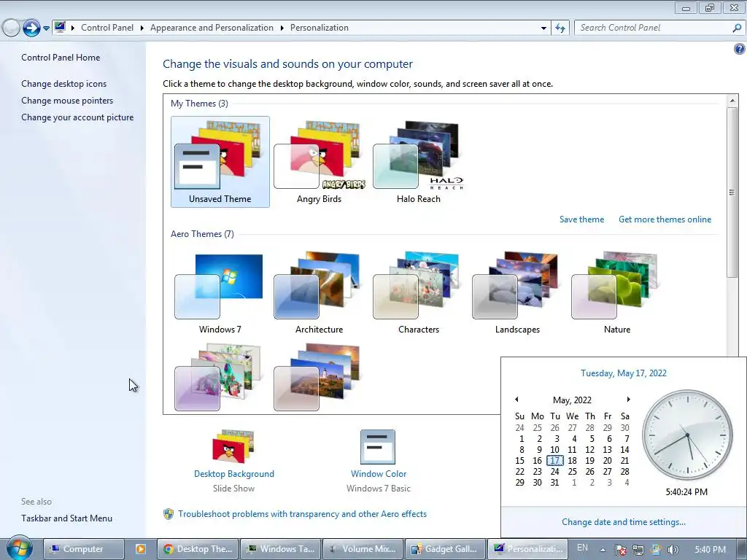Screen dimensions: 747x560
Task: Click the Help question mark icon
Action: 740,49
